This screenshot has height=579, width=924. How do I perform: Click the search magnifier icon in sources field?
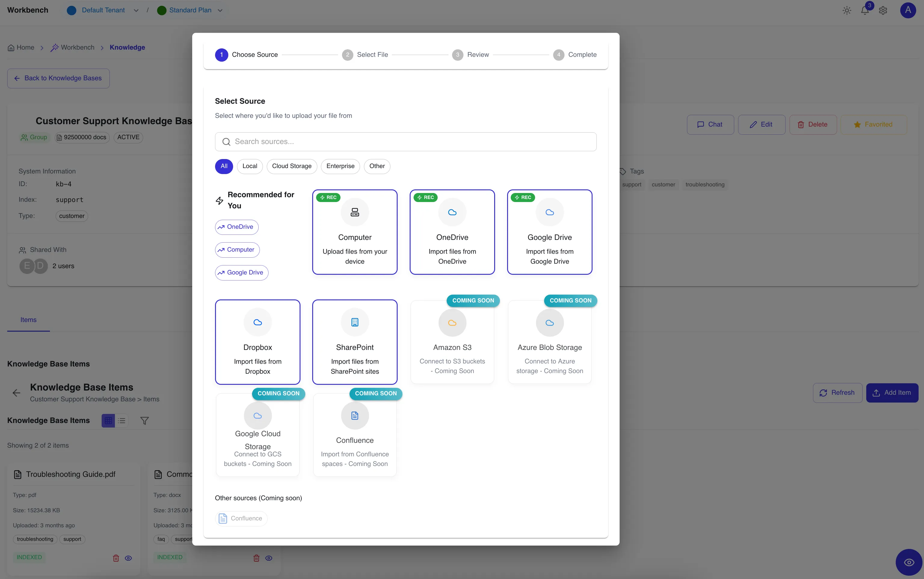(226, 142)
